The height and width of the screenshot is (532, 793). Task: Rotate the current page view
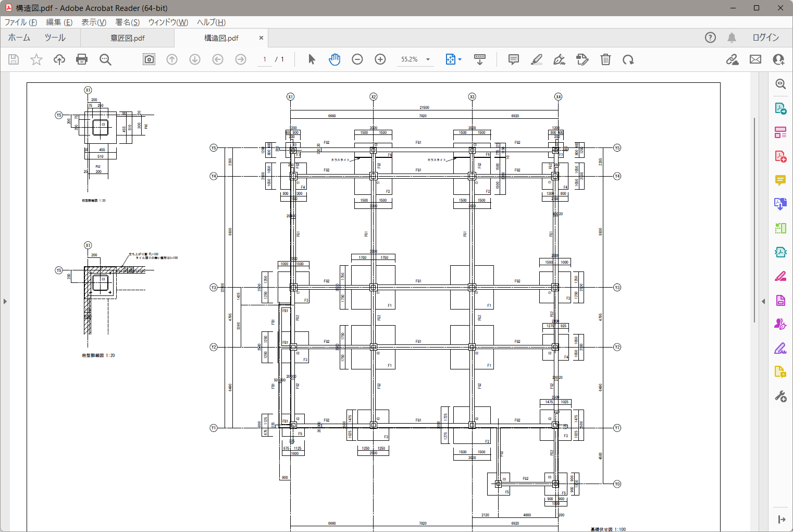[628, 59]
